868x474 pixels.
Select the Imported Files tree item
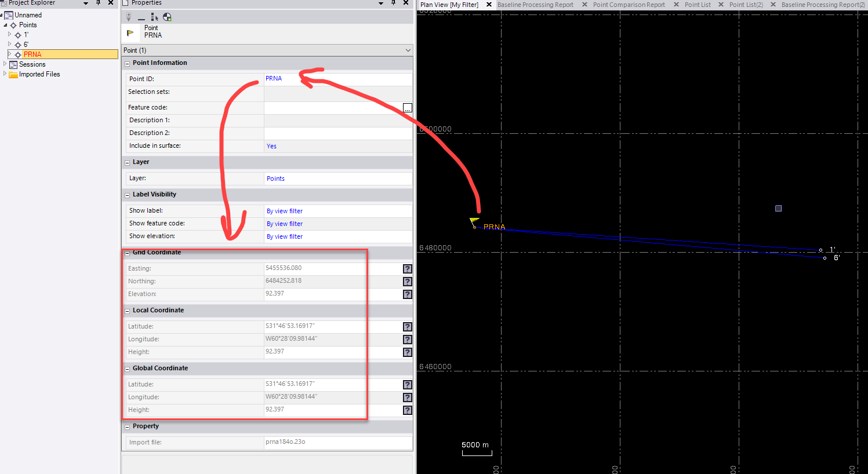[39, 74]
